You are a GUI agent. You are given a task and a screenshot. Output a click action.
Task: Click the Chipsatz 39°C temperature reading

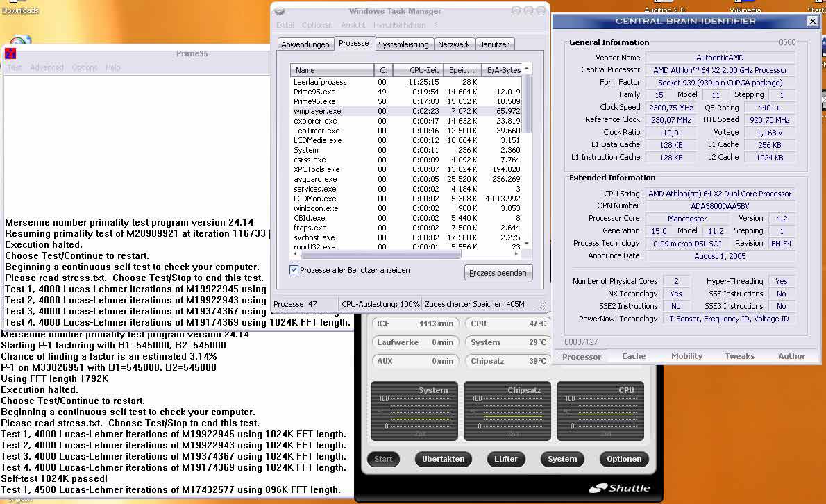coord(508,361)
